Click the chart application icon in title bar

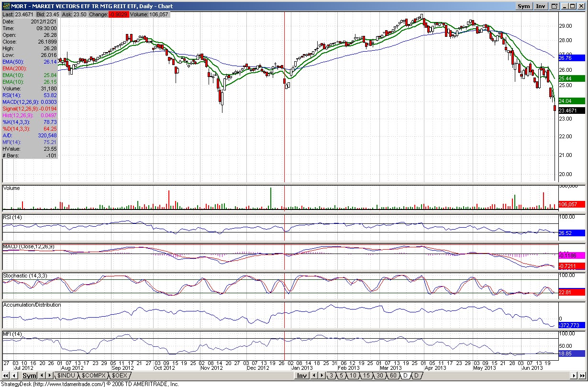point(6,6)
